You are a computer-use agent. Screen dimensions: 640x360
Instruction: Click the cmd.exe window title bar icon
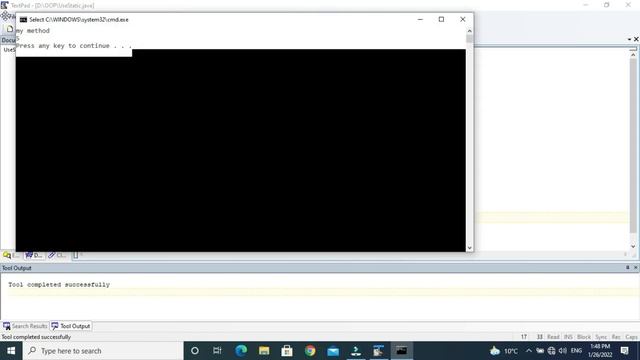pyautogui.click(x=23, y=20)
